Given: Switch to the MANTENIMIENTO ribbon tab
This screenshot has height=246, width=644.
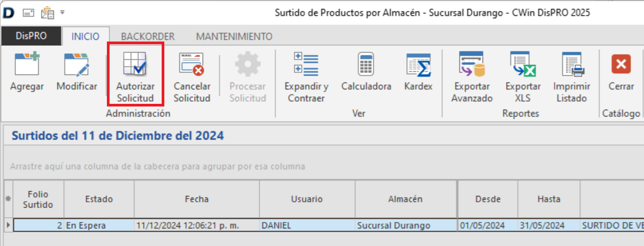Looking at the screenshot, I should coord(234,36).
